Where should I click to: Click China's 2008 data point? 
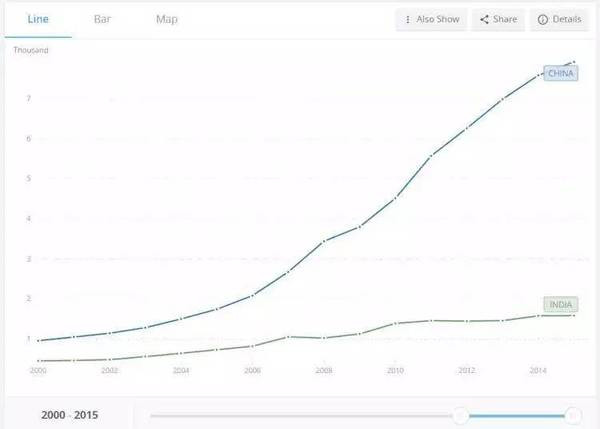(x=324, y=241)
